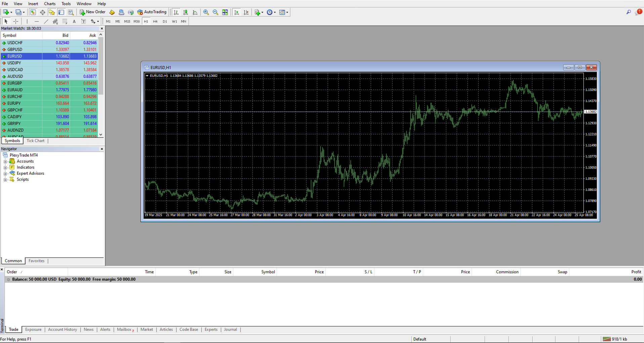Toggle Chart Shift

[246, 12]
